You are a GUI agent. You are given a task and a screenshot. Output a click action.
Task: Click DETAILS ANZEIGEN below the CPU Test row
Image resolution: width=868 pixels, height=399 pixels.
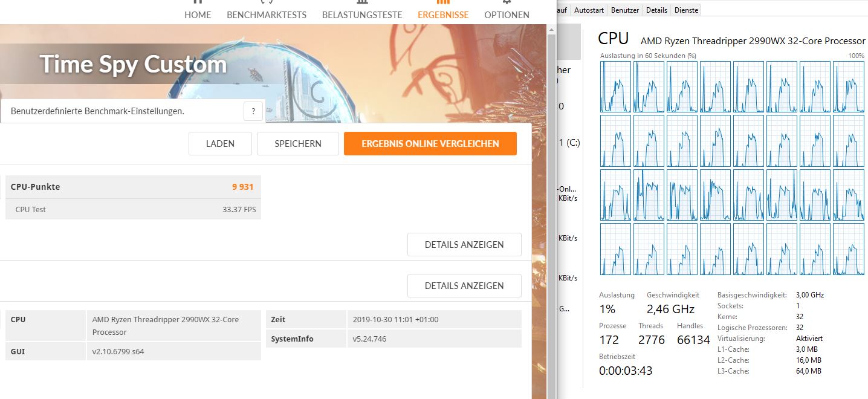pyautogui.click(x=464, y=245)
